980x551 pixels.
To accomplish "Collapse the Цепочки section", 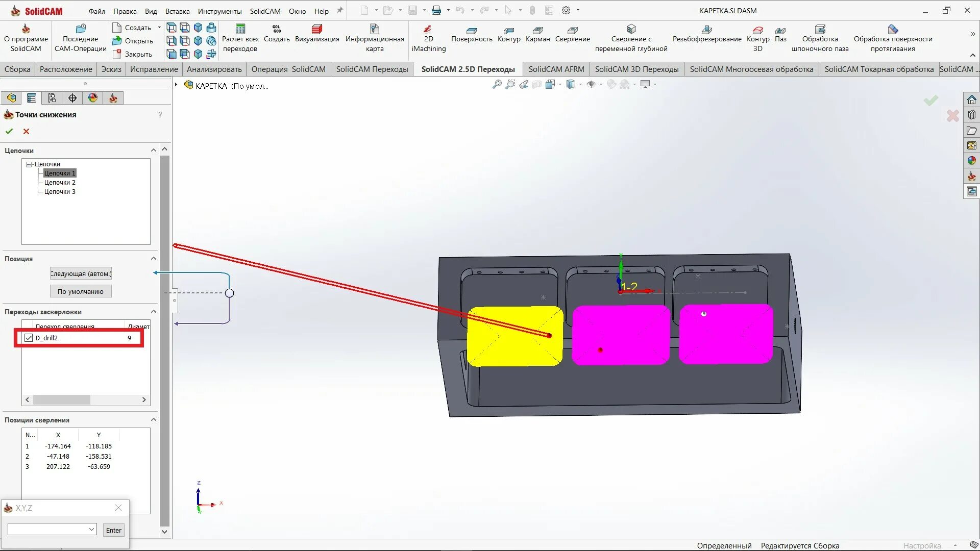I will point(154,151).
